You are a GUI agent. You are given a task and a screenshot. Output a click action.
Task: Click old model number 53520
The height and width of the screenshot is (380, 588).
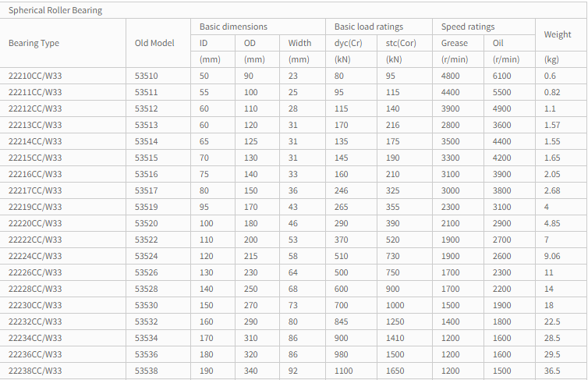coord(146,223)
